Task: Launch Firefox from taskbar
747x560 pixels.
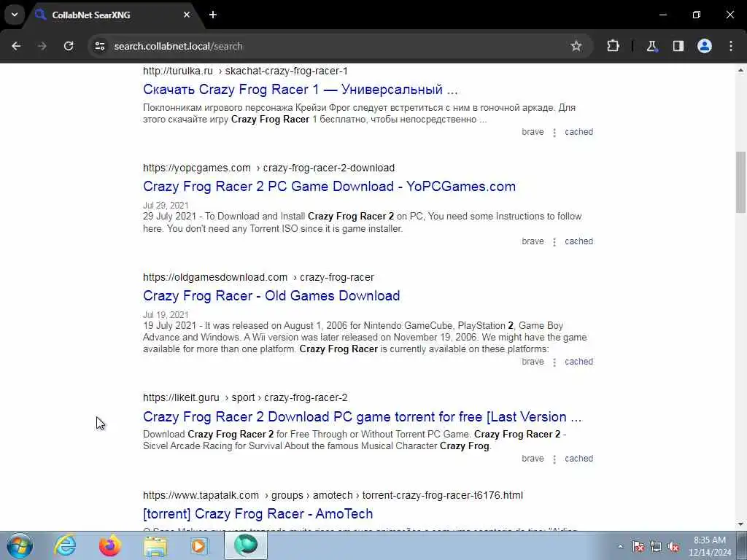Action: pos(110,545)
